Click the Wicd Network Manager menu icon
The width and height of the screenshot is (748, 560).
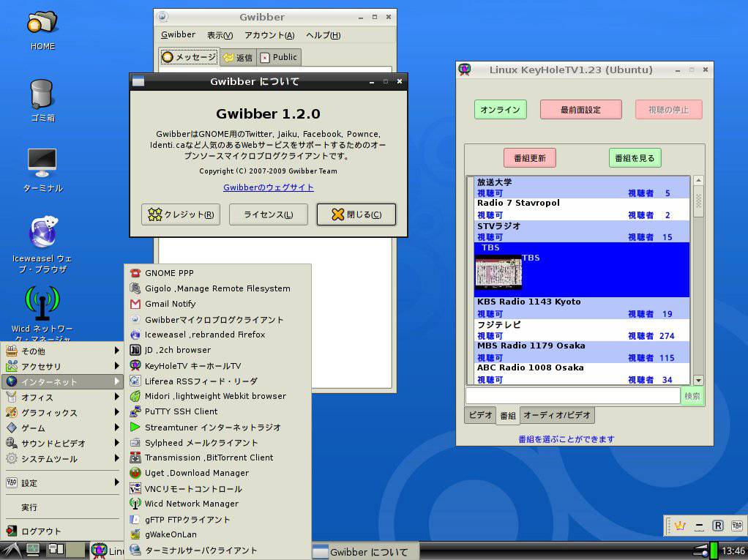[x=135, y=503]
